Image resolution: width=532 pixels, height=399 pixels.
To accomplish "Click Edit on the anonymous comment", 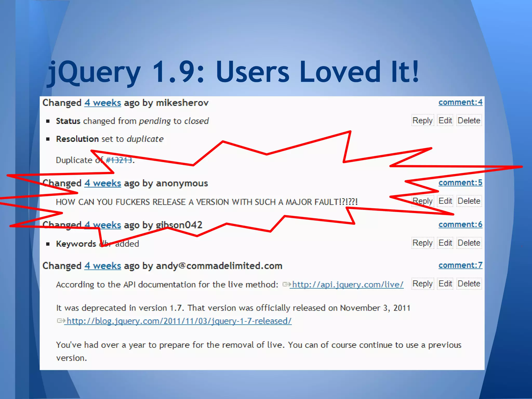I will (445, 201).
